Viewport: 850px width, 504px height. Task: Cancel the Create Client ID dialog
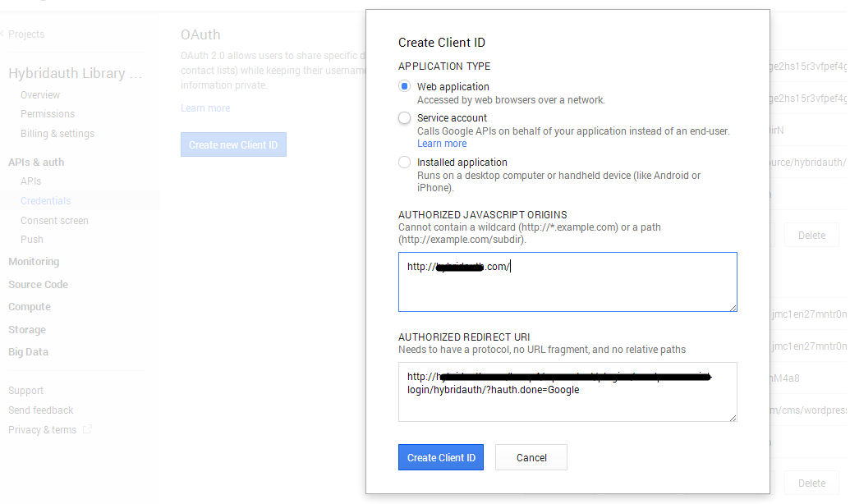click(x=531, y=457)
